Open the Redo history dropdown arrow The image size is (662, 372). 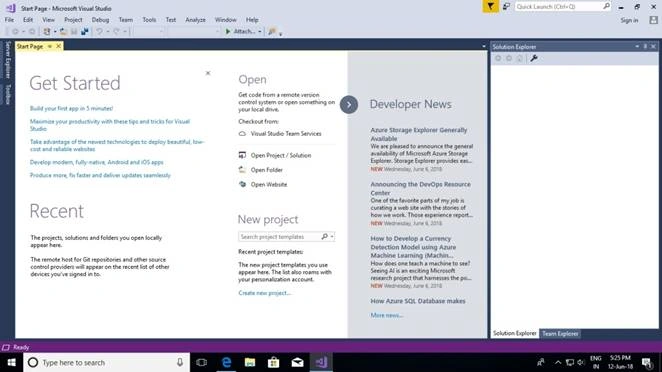[x=125, y=32]
